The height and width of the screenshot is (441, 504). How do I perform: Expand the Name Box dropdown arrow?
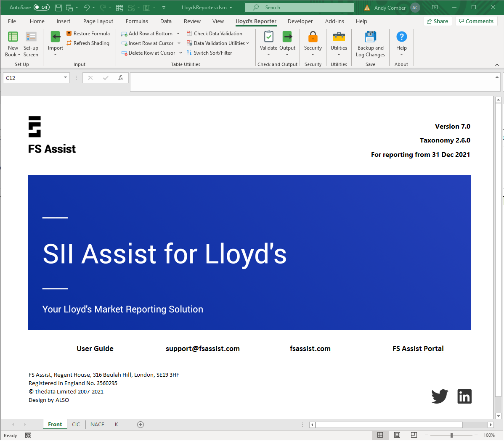click(x=65, y=77)
